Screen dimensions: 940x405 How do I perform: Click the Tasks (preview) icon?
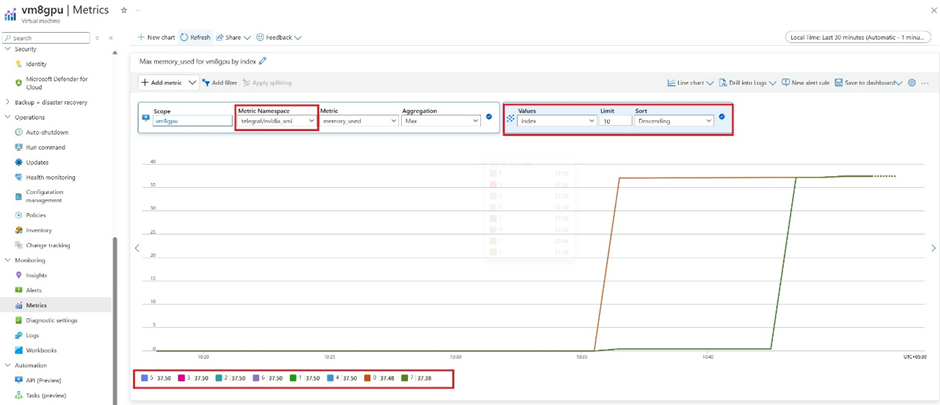point(19,395)
